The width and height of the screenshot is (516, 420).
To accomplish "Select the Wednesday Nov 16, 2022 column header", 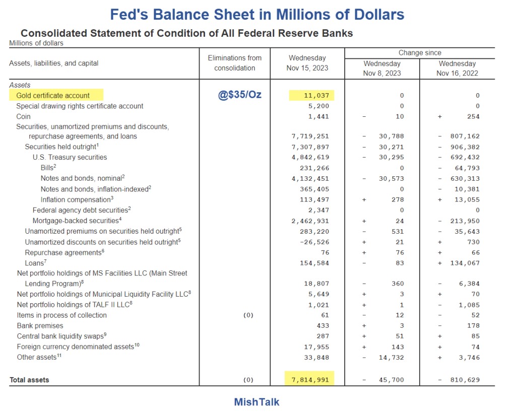I will [x=457, y=68].
